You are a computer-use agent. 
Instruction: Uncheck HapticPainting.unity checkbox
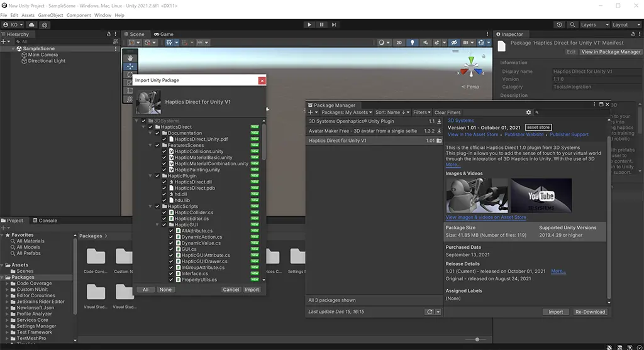164,170
